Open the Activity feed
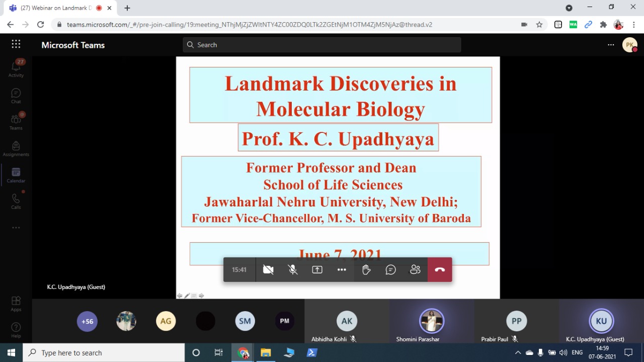 pyautogui.click(x=16, y=69)
